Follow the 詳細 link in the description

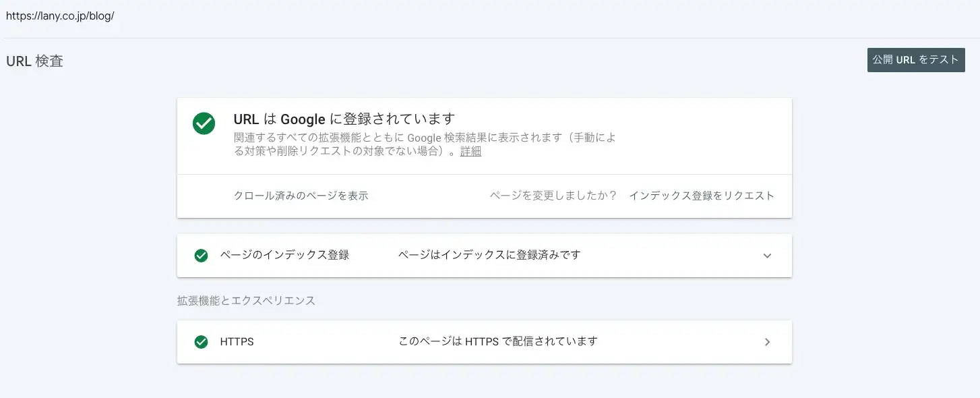470,151
